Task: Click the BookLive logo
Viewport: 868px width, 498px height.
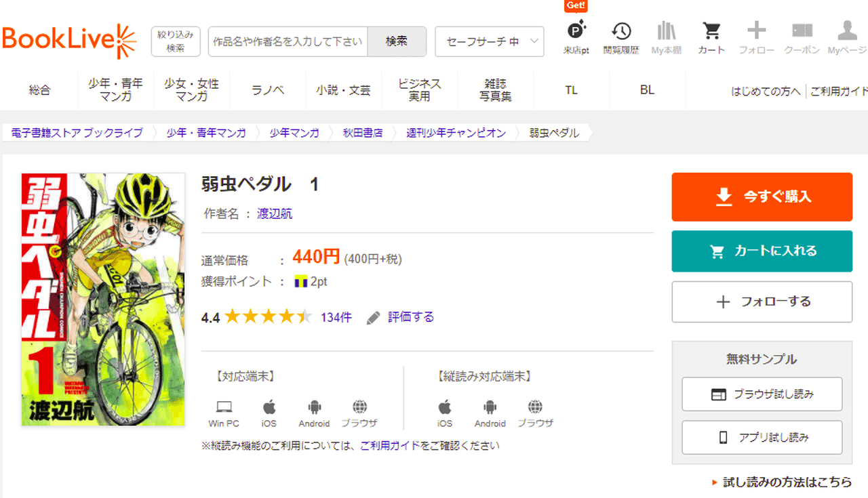Action: point(69,41)
